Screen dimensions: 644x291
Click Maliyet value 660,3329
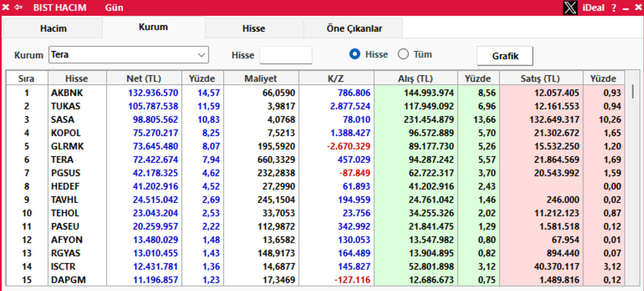tap(277, 160)
